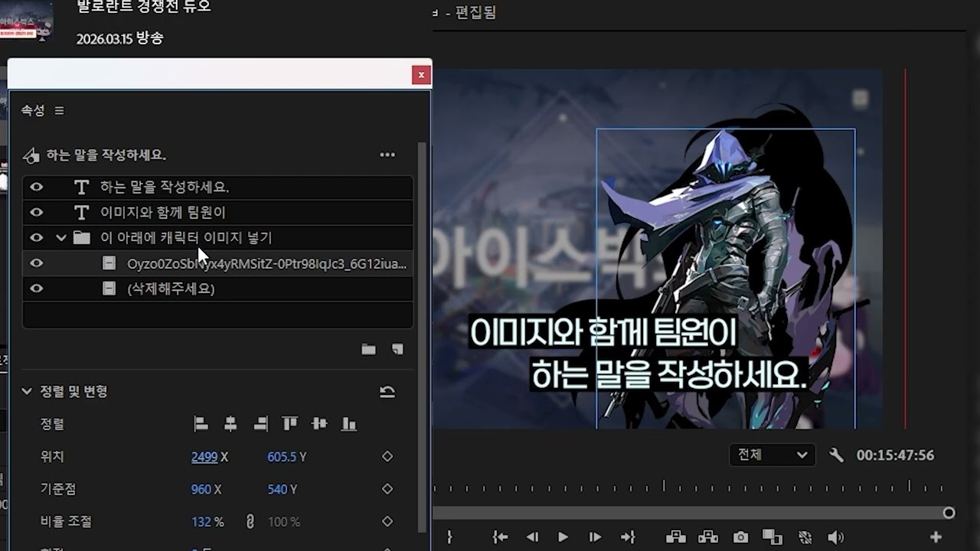This screenshot has width=980, height=551.
Task: Align the layer to horizontal center
Action: [230, 424]
